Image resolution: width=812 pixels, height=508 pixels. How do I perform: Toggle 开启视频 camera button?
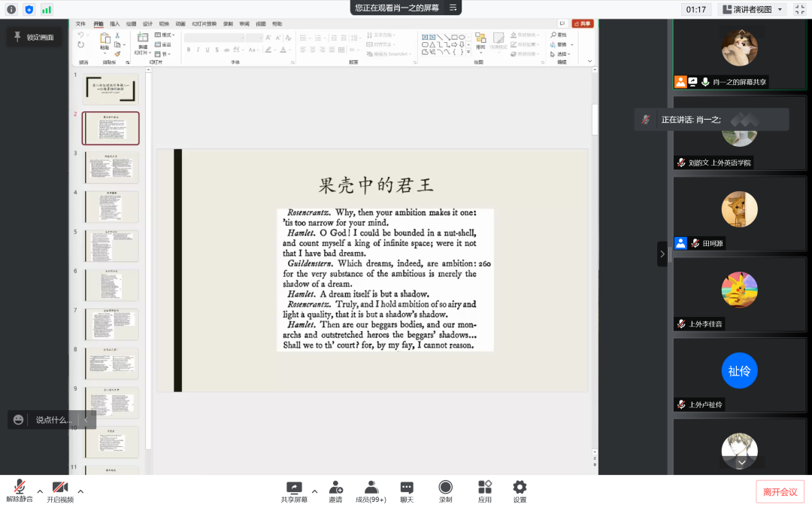pos(60,491)
